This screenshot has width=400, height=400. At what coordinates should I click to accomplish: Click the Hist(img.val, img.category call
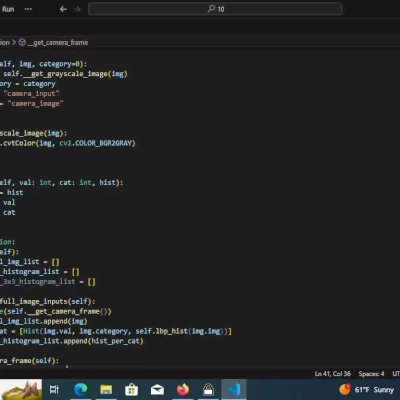[x=75, y=331]
